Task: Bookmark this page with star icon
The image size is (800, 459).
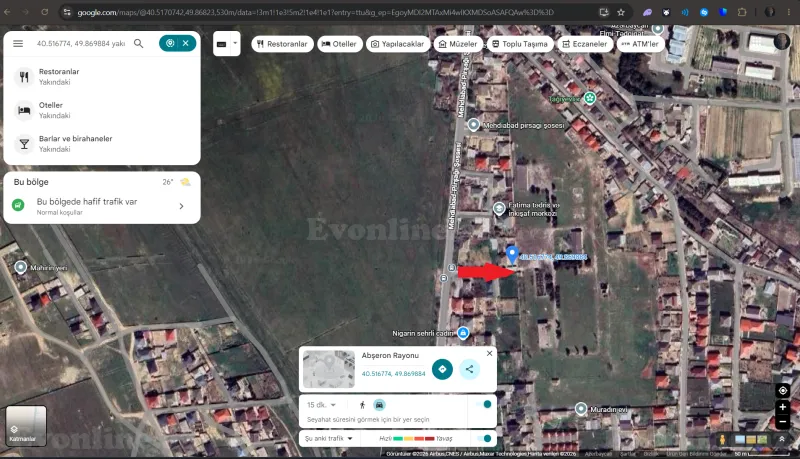Action: [621, 12]
